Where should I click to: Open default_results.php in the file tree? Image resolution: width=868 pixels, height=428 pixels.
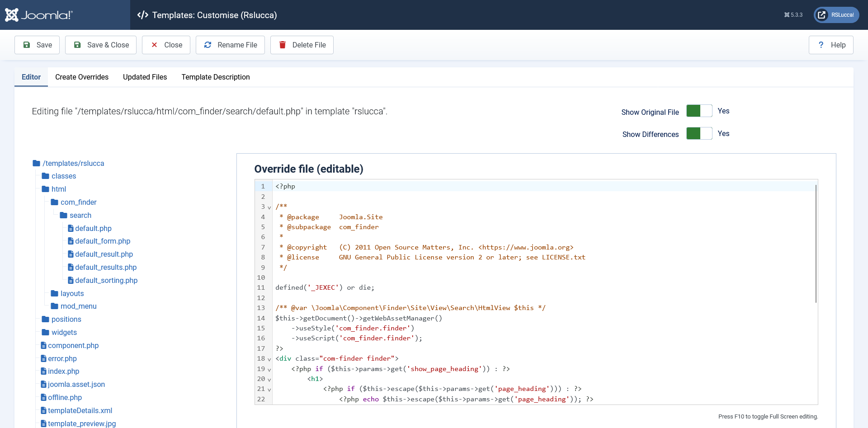(x=106, y=267)
